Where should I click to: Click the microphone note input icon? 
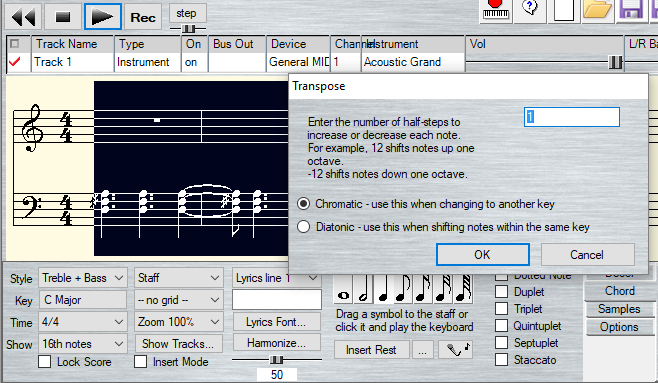tap(456, 349)
